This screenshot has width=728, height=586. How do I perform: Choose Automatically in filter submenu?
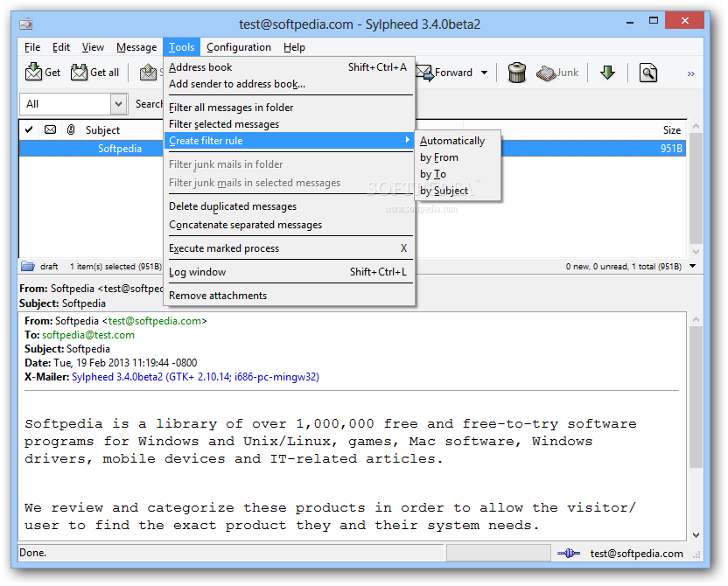(x=458, y=141)
